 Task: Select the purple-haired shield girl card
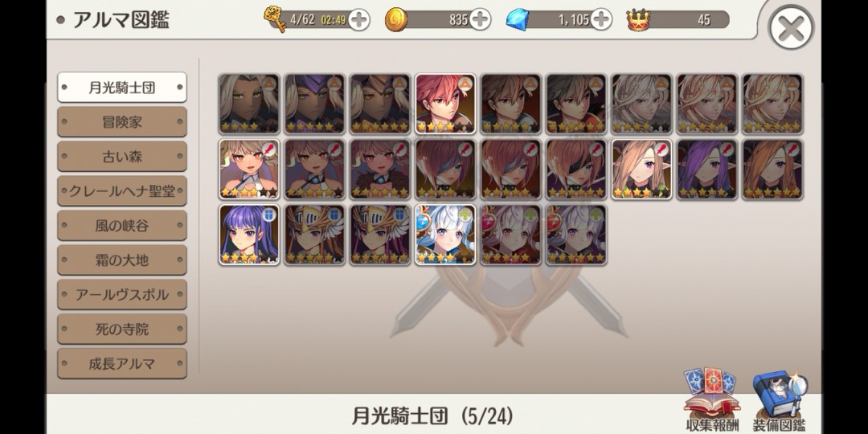249,235
